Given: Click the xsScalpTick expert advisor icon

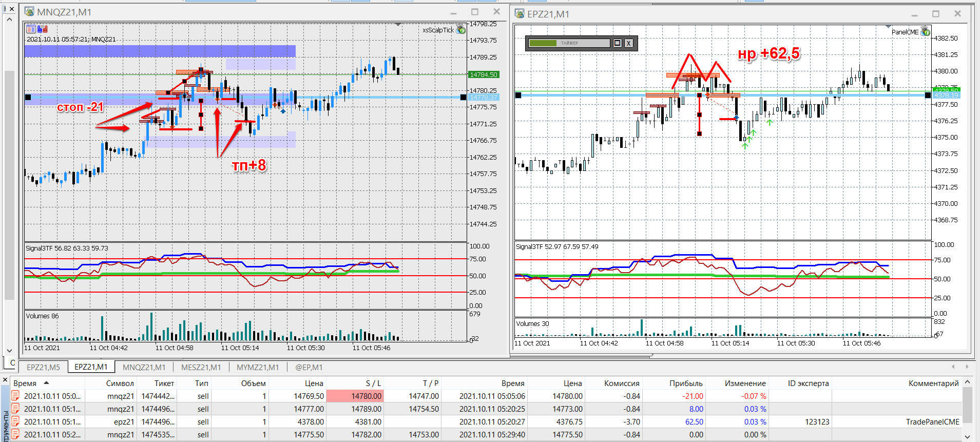Looking at the screenshot, I should 461,29.
